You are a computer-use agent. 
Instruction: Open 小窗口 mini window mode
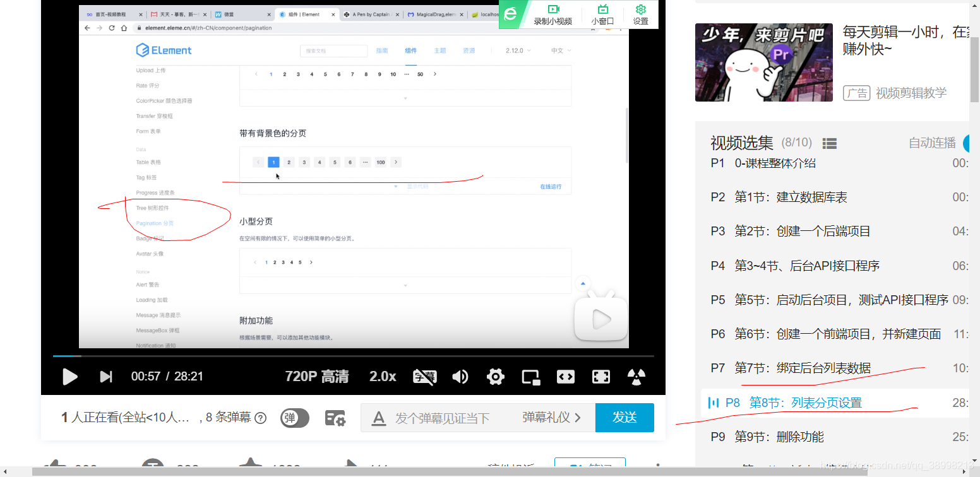point(603,15)
